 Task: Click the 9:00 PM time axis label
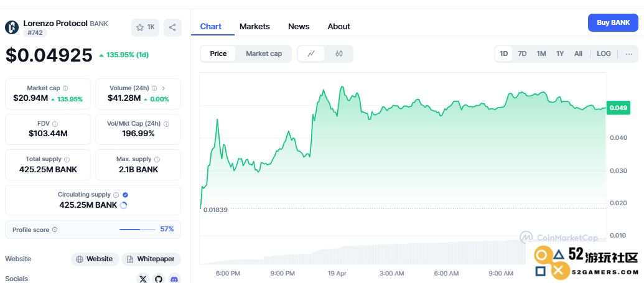282,273
